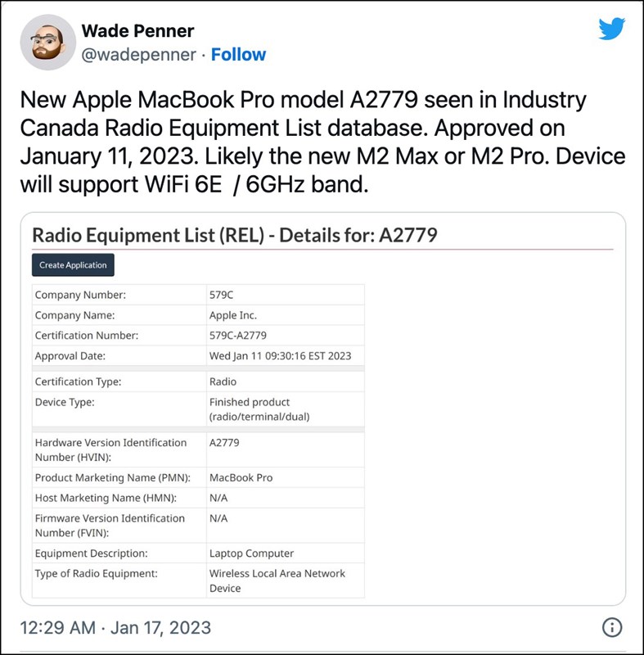Viewport: 644px width, 655px height.
Task: Click Wade Penner's profile avatar
Action: [x=48, y=43]
